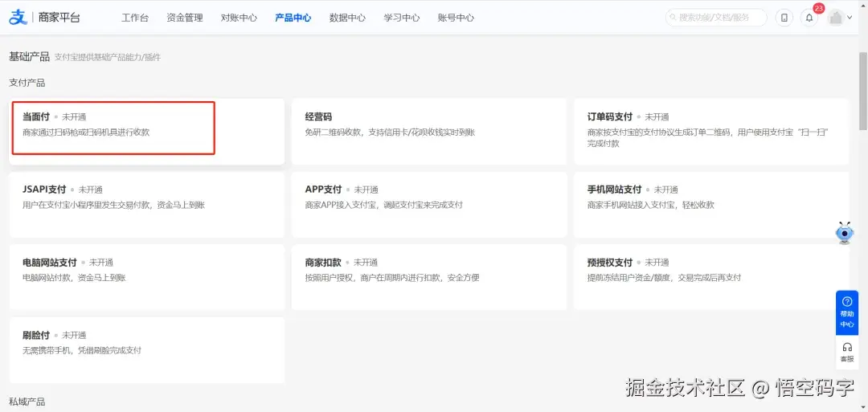Click text 电脑网站付款，资金马上到账
The image size is (868, 412).
(74, 278)
